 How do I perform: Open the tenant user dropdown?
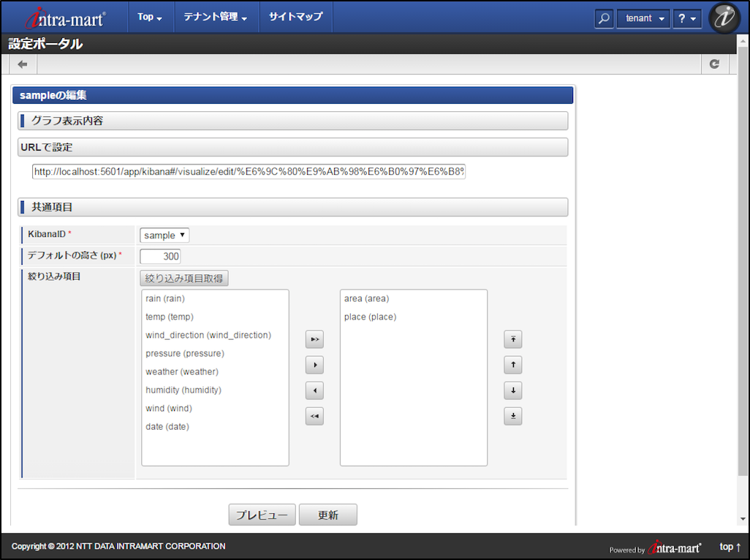(x=643, y=19)
